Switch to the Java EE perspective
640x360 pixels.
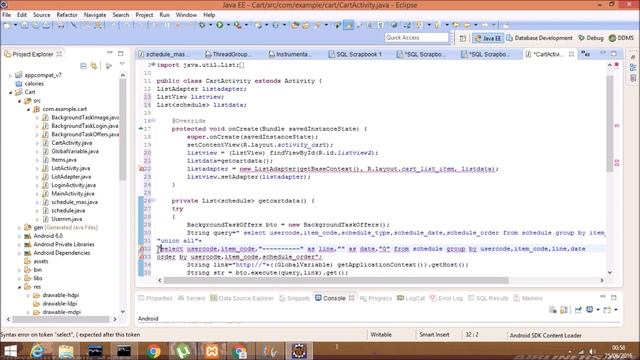coord(487,38)
